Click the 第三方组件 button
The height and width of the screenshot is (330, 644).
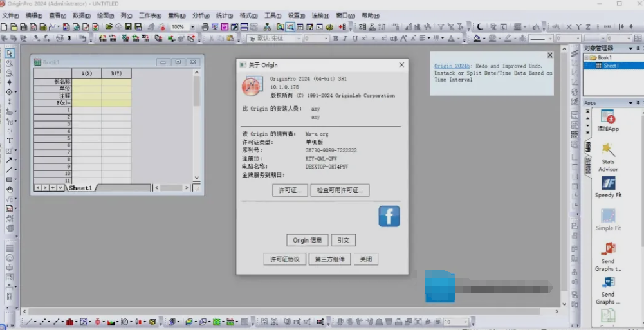point(330,259)
